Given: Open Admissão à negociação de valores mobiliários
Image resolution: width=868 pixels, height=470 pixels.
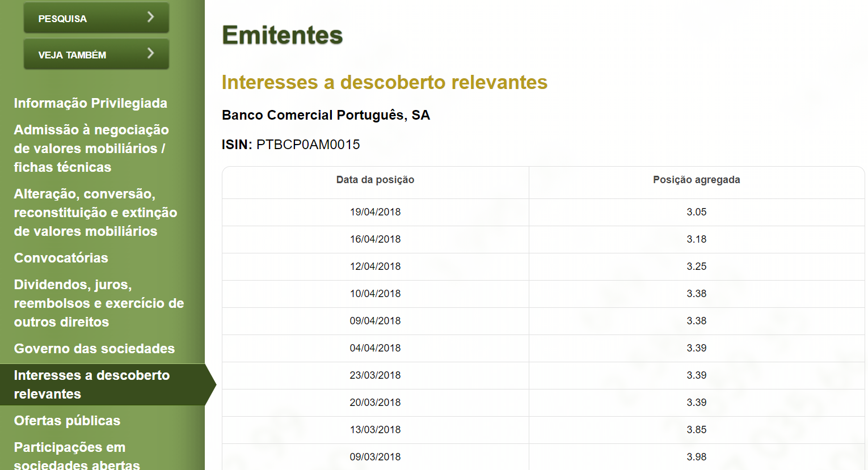Looking at the screenshot, I should (x=91, y=149).
